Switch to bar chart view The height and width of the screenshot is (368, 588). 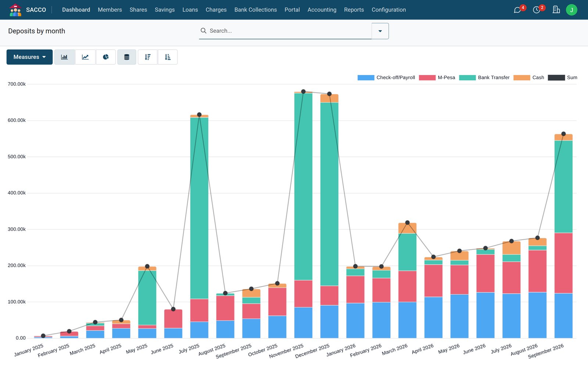pyautogui.click(x=64, y=57)
